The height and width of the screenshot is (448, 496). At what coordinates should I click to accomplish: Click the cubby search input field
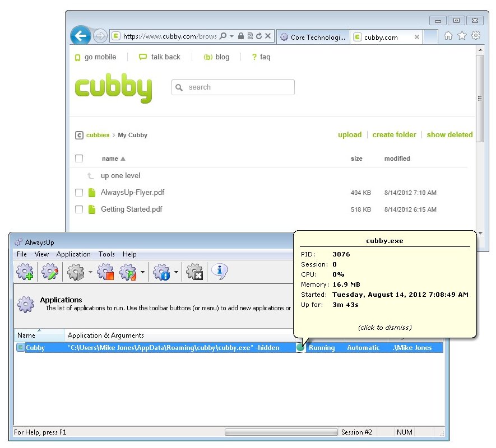[x=233, y=87]
